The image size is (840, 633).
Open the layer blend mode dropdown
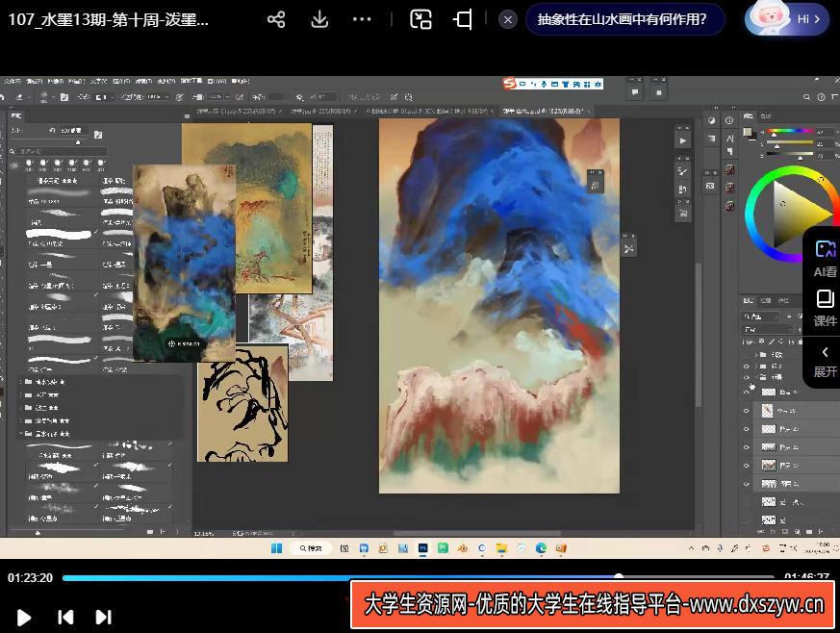coord(768,329)
